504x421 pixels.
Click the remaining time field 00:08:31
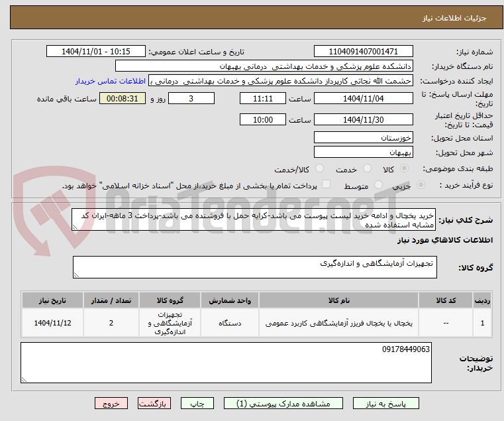click(123, 99)
